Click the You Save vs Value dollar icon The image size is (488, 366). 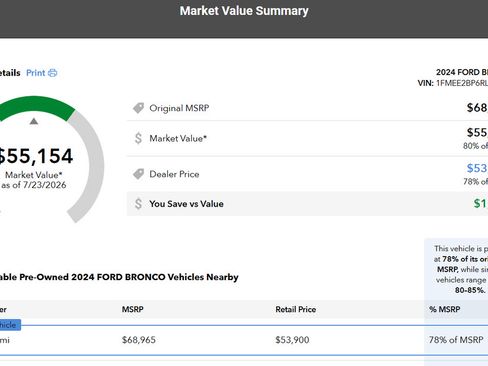click(x=138, y=204)
